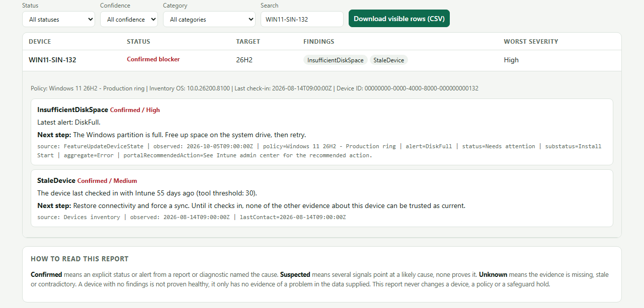The height and width of the screenshot is (308, 644).
Task: Click the High severity cell
Action: coord(511,60)
